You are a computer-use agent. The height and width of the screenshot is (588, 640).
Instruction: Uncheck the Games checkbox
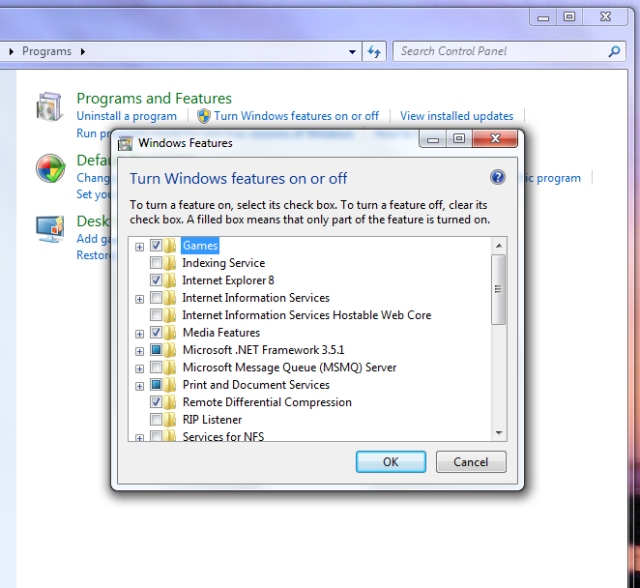(x=156, y=245)
